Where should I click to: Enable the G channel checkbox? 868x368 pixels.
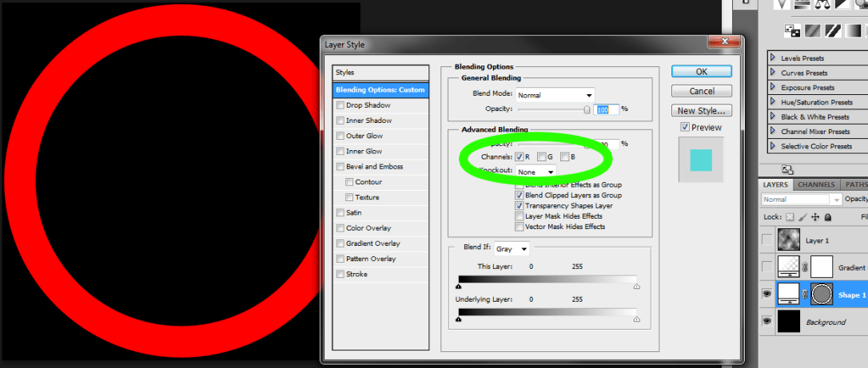click(x=542, y=156)
